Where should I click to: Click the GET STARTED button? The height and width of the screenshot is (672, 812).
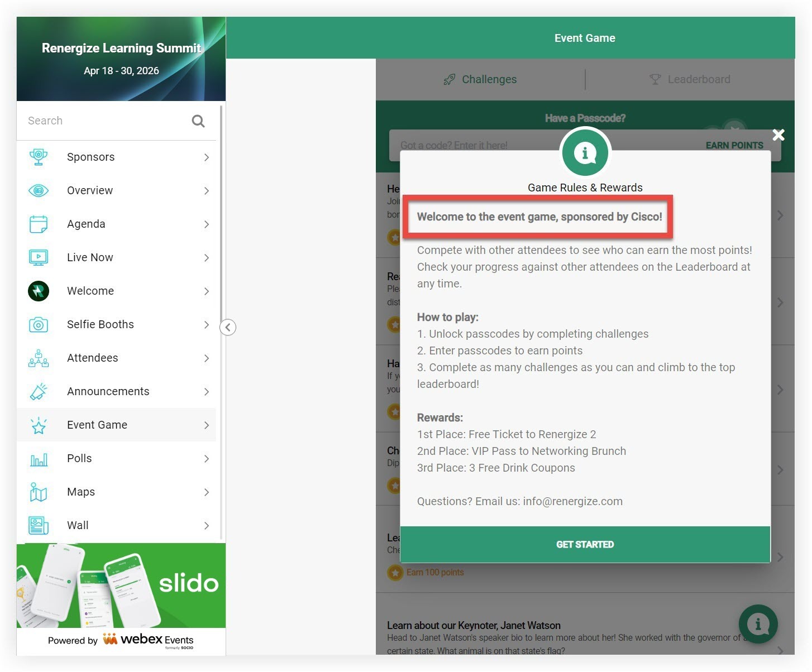pyautogui.click(x=585, y=544)
